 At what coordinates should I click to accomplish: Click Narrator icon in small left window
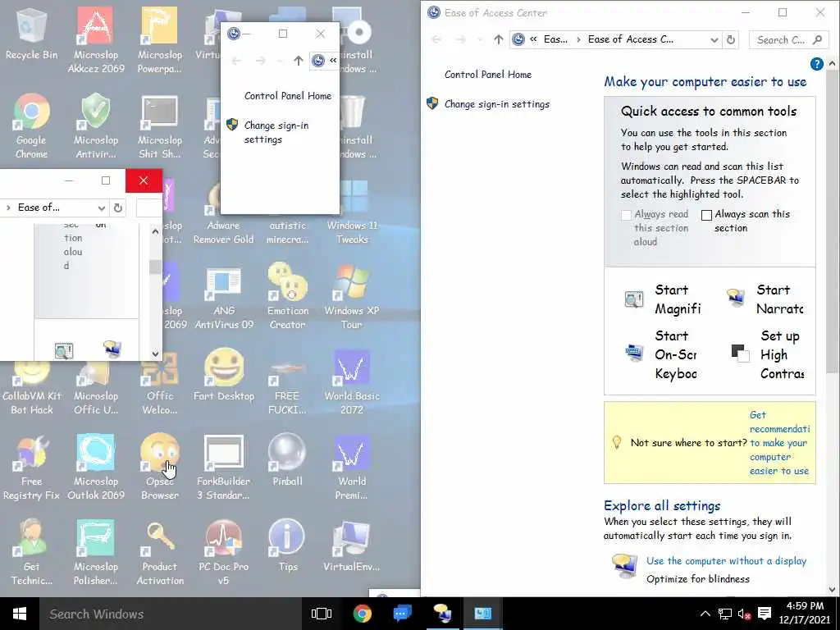tap(112, 349)
